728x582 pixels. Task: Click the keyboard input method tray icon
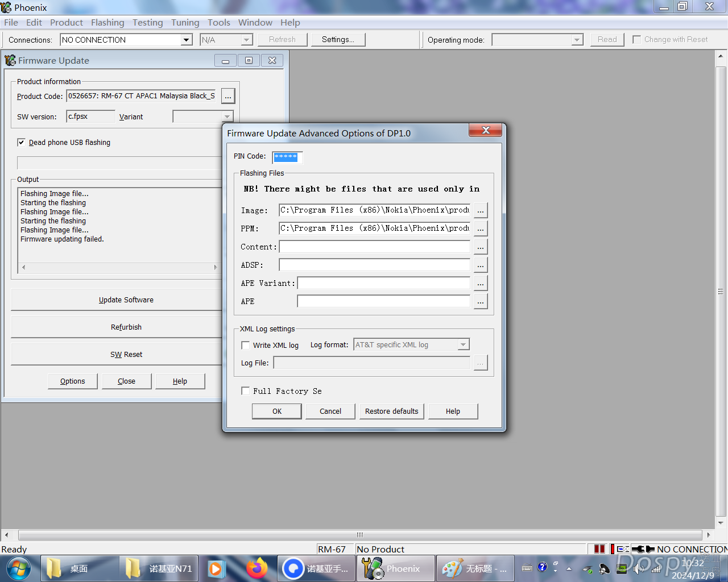[x=527, y=568]
